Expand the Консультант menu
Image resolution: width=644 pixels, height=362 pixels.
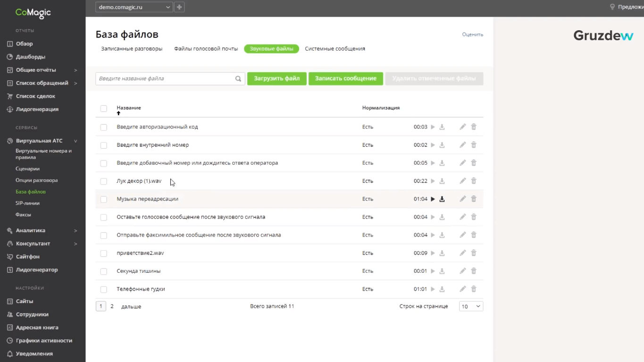75,244
